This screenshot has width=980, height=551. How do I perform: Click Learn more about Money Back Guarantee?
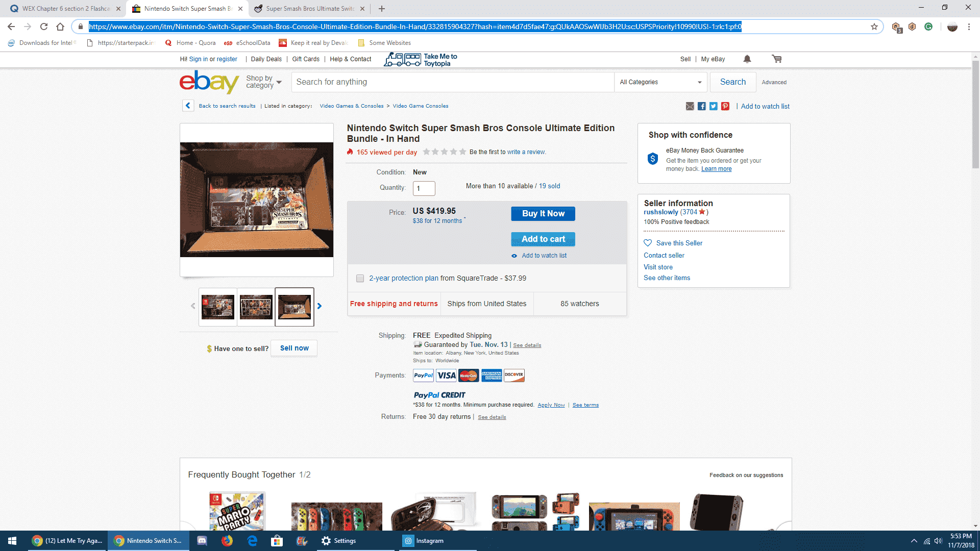[x=716, y=169]
